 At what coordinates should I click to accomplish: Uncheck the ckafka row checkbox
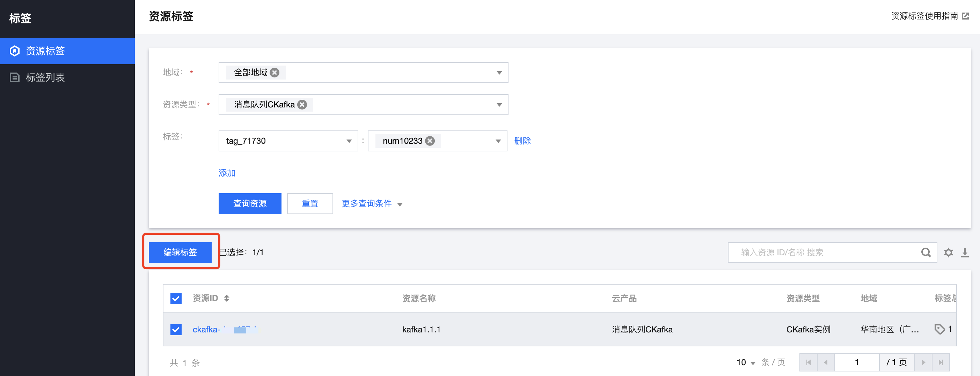[176, 329]
